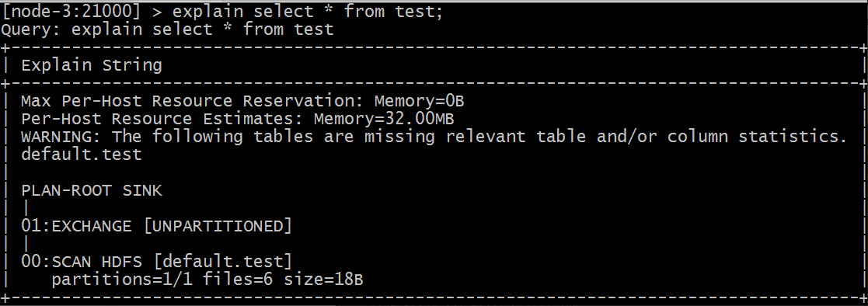Click the UNPARTITIONED bracket text
The height and width of the screenshot is (306, 868).
[x=218, y=226]
